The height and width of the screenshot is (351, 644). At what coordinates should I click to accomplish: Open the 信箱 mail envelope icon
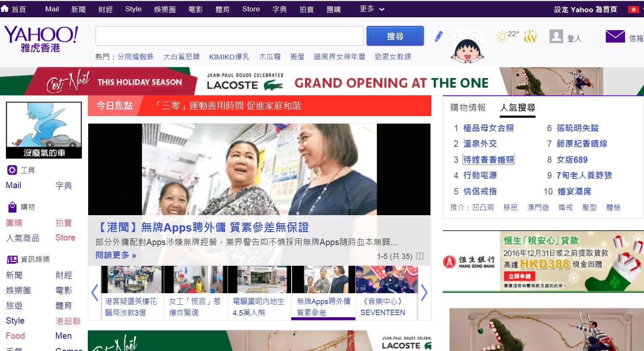[x=616, y=36]
